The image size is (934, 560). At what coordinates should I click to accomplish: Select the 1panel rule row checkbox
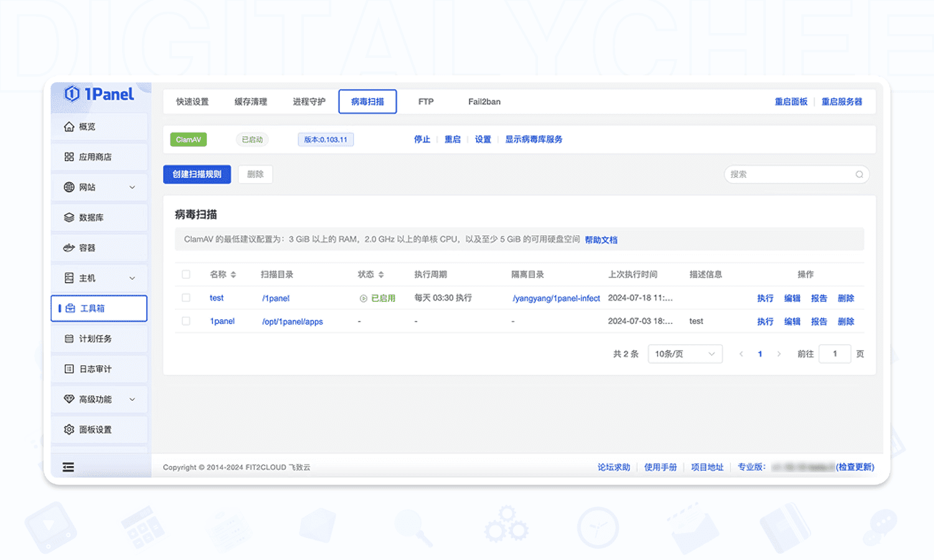[x=186, y=321]
